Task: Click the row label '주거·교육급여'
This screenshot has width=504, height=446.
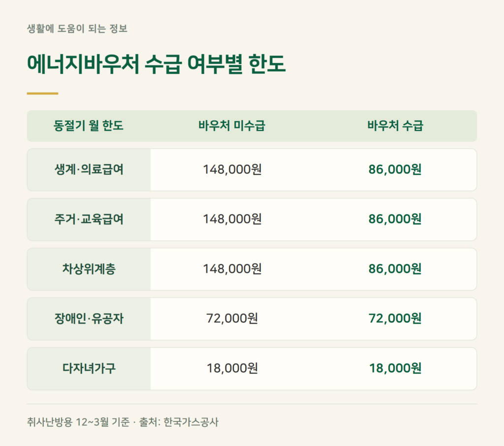Action: pyautogui.click(x=89, y=219)
